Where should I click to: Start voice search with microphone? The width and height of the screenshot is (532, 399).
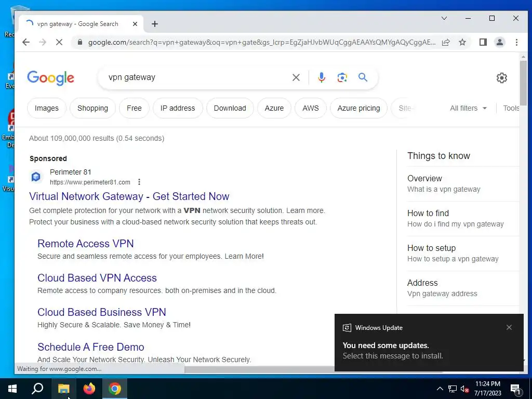tap(321, 78)
